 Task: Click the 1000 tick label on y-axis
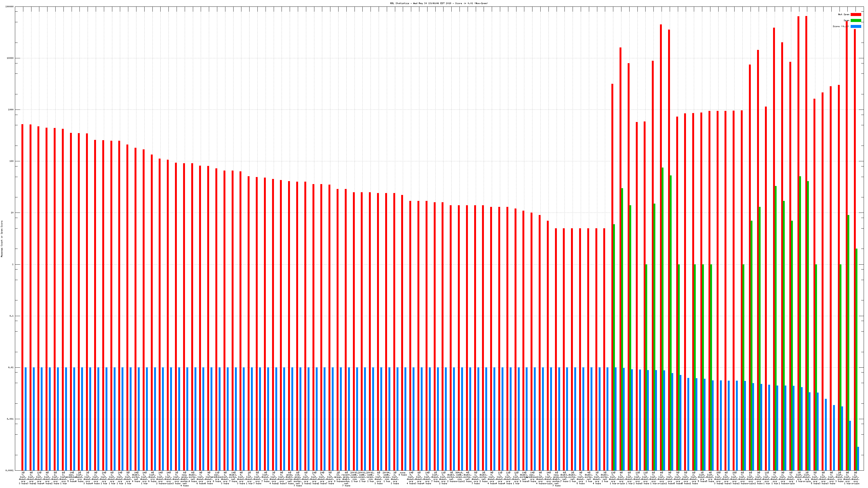point(11,110)
